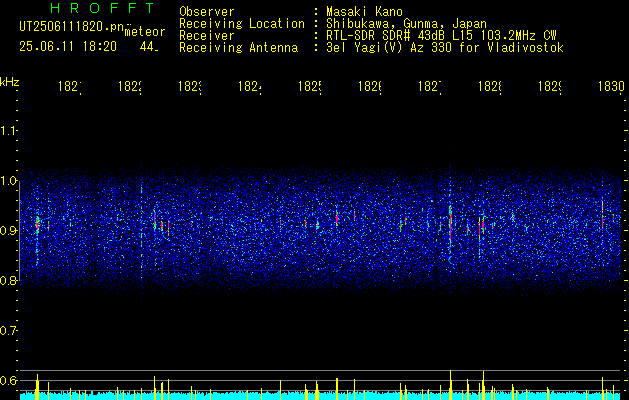The image size is (629, 400).
Task: Click the 1830 time axis label
Action: [611, 87]
